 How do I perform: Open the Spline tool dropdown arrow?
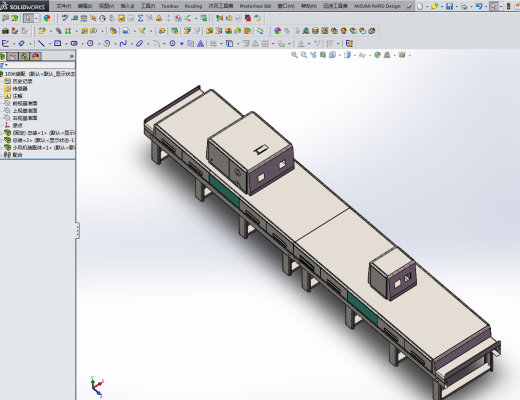(131, 44)
